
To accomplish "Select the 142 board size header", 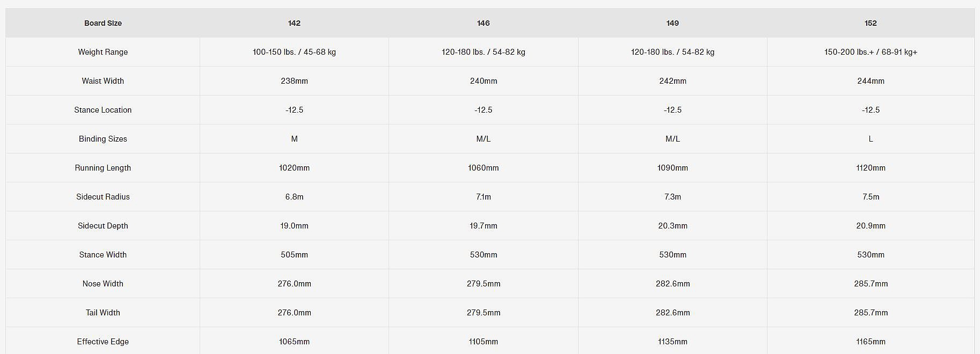I will click(294, 23).
